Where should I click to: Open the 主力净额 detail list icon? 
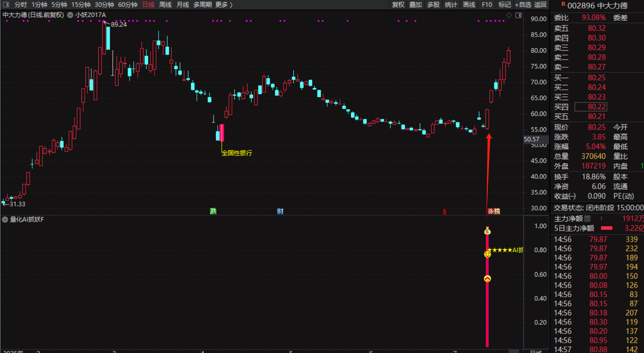[587, 219]
